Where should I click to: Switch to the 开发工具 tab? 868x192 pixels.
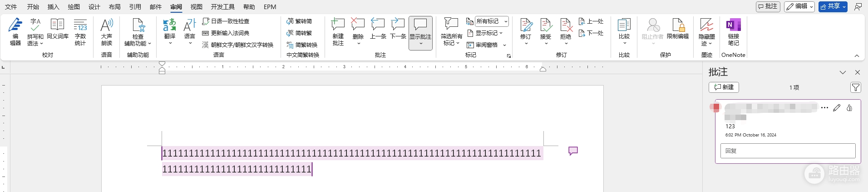tap(223, 7)
